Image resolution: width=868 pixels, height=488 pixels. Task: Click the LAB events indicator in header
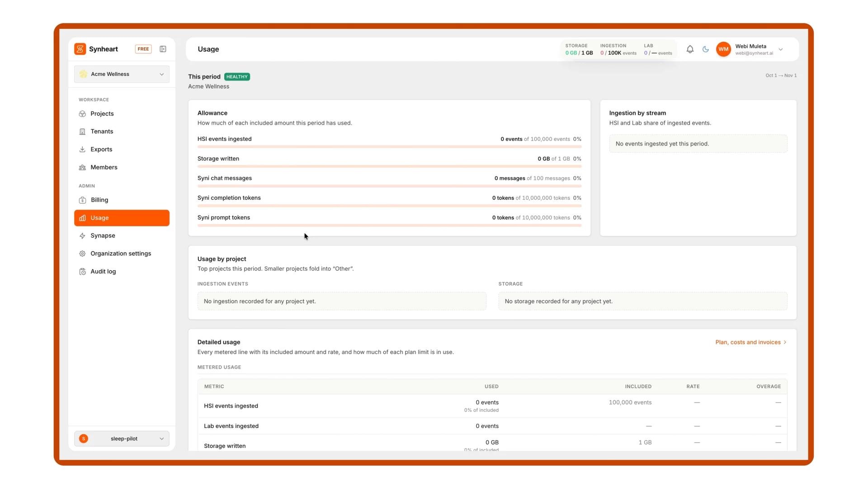(x=658, y=49)
